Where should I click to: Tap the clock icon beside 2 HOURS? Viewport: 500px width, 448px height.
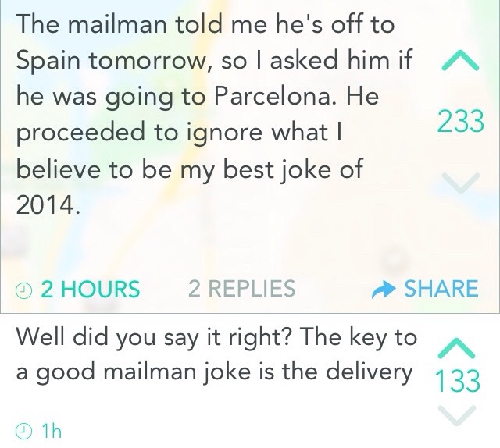pos(24,290)
